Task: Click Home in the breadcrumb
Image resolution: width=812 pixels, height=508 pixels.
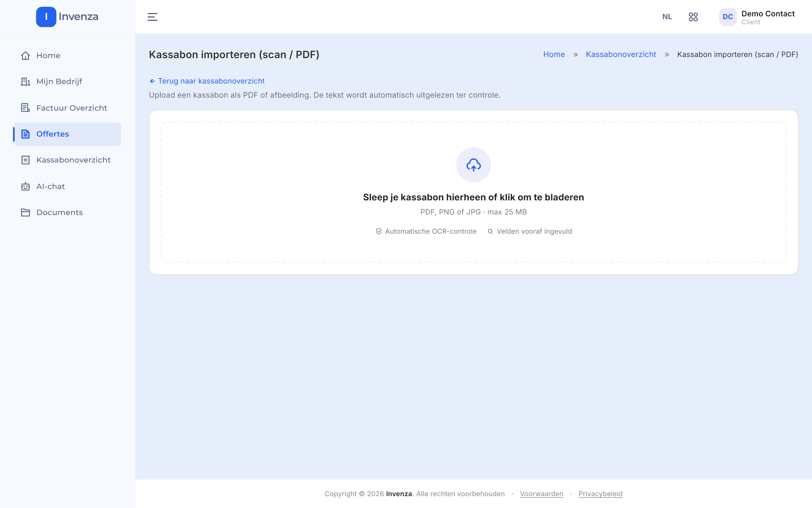Action: click(x=554, y=54)
